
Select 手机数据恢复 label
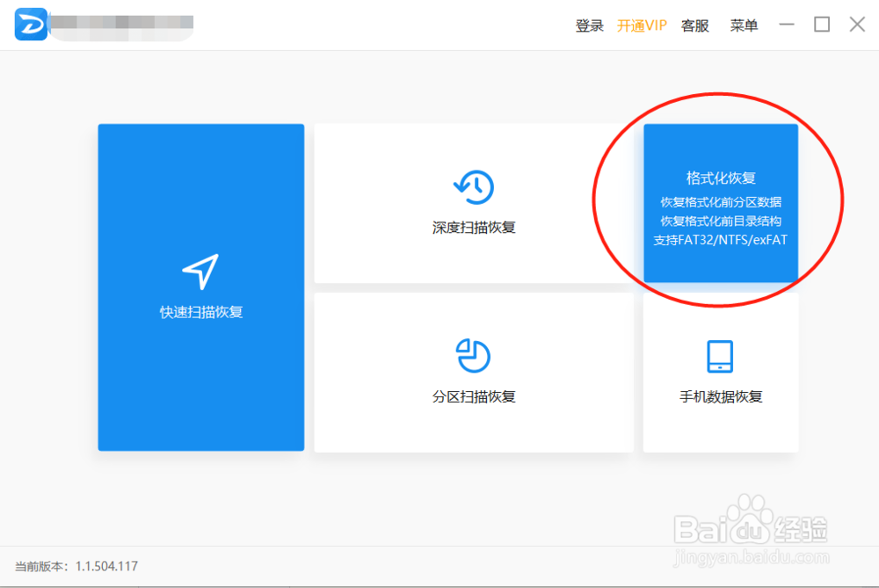click(x=721, y=397)
